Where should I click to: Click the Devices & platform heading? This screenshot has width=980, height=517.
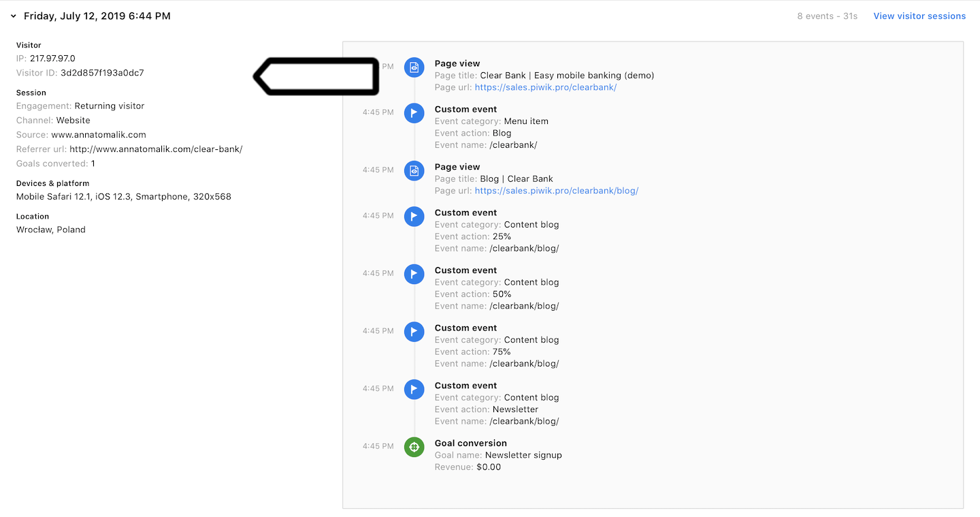click(52, 183)
